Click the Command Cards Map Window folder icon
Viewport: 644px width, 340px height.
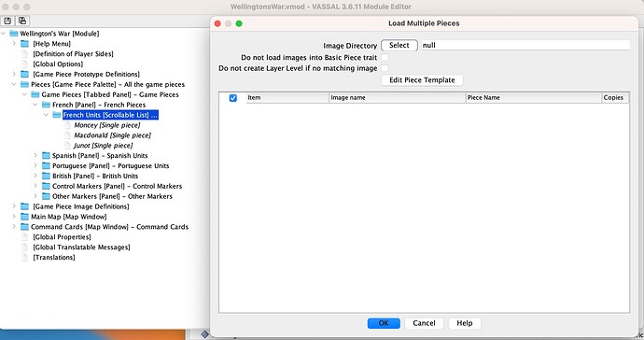(24, 227)
